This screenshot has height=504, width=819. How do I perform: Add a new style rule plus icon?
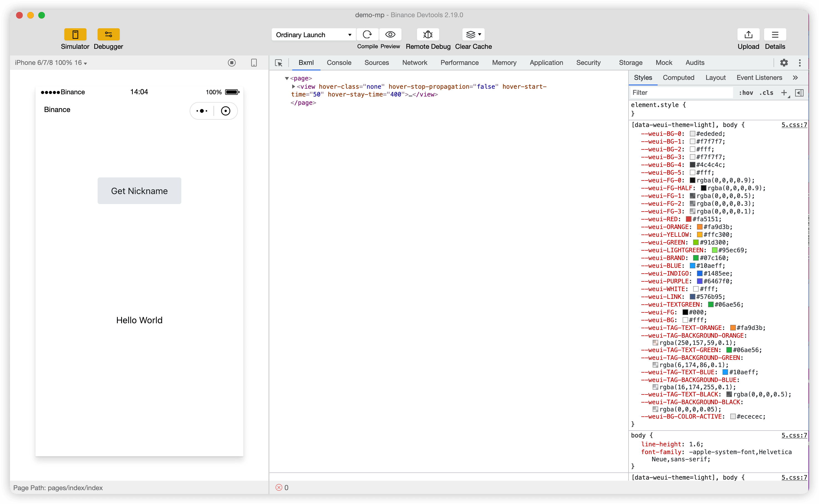pos(784,93)
